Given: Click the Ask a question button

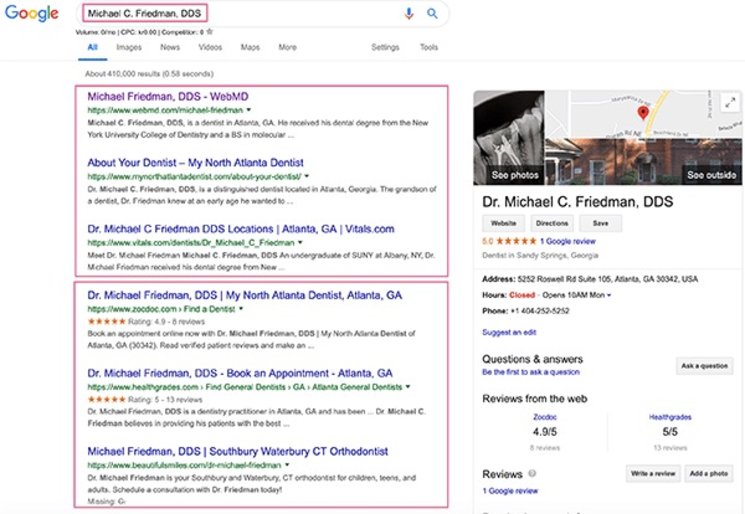Looking at the screenshot, I should (x=704, y=366).
